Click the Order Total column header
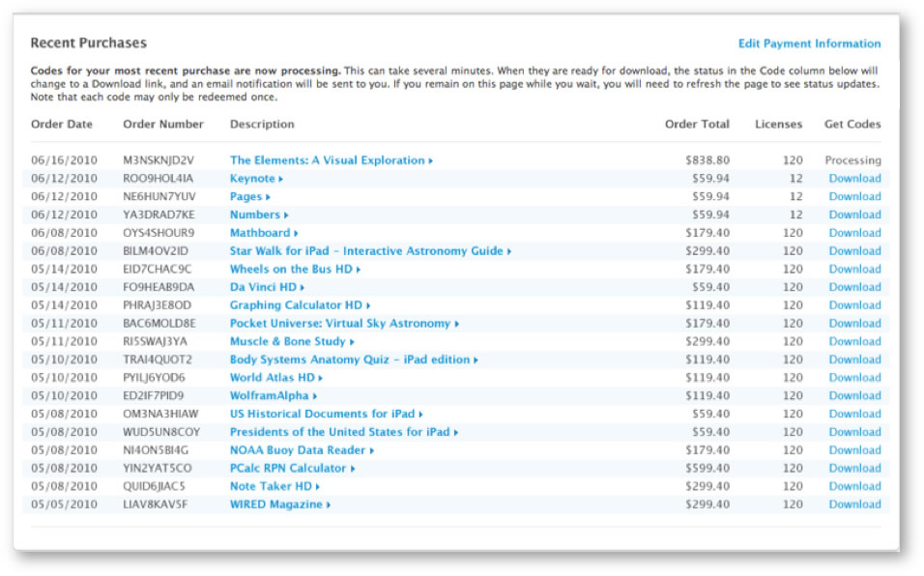 [697, 125]
